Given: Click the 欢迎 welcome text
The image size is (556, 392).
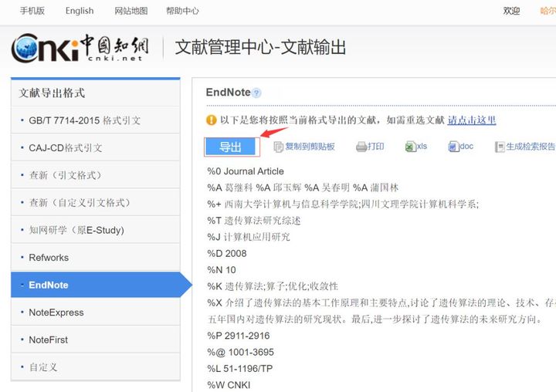Looking at the screenshot, I should pyautogui.click(x=512, y=11).
